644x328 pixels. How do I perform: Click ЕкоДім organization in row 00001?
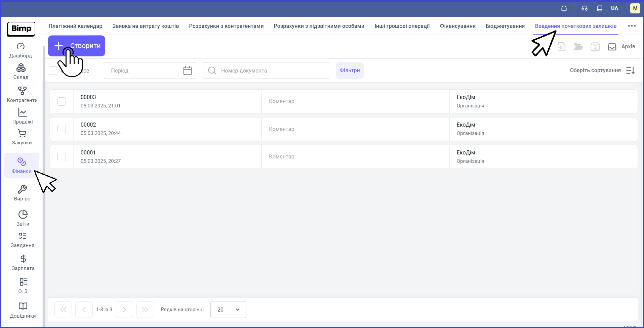(x=466, y=152)
